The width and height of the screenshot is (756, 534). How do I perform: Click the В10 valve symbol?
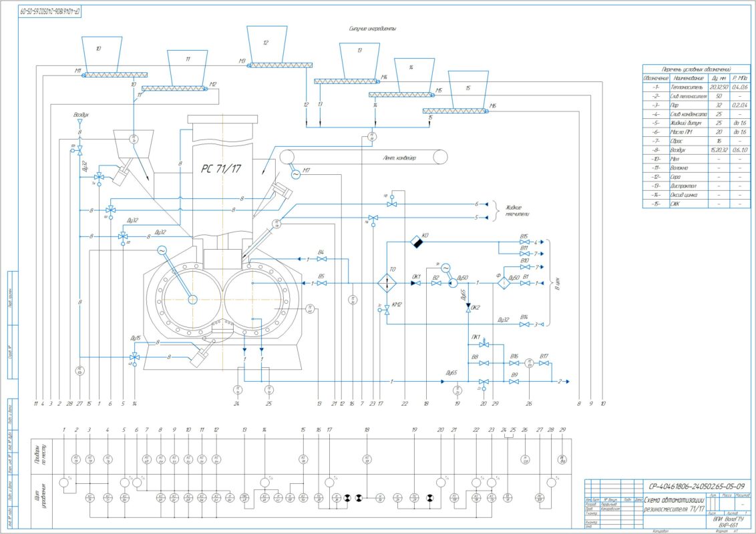(524, 266)
